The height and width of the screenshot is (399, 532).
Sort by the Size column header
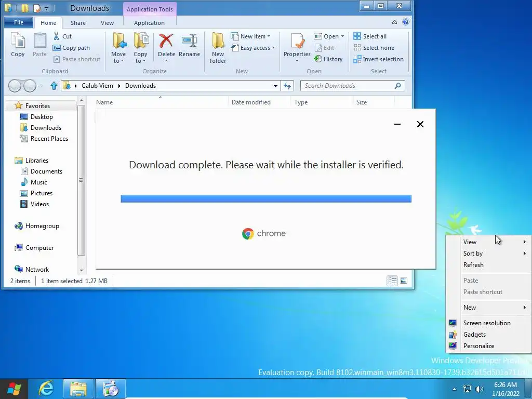click(374, 102)
